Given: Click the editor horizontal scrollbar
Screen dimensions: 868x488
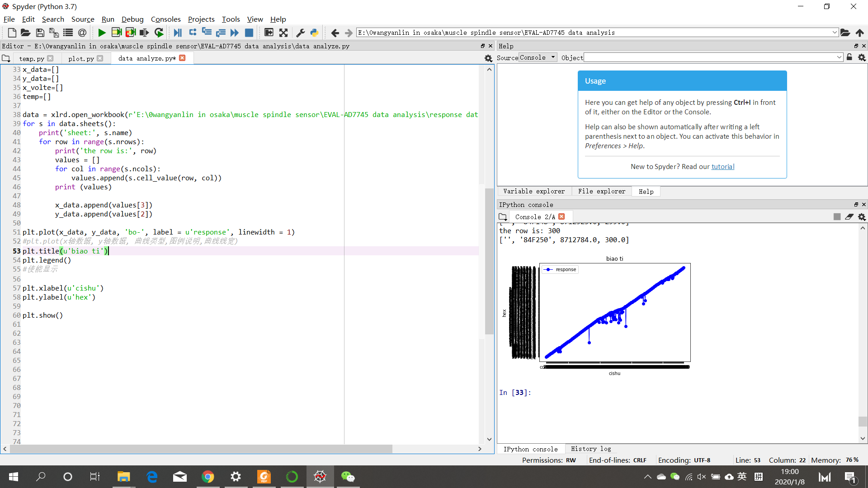Looking at the screenshot, I should coord(201,449).
